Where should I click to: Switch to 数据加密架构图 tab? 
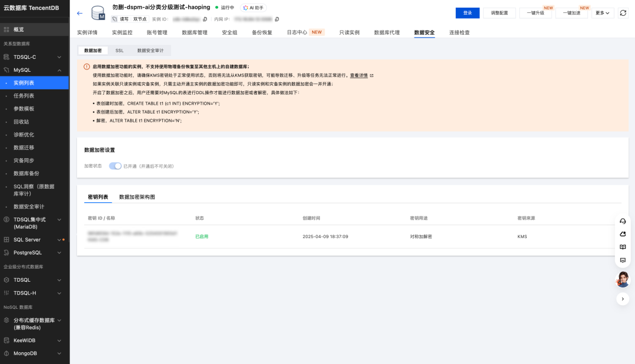pos(137,197)
